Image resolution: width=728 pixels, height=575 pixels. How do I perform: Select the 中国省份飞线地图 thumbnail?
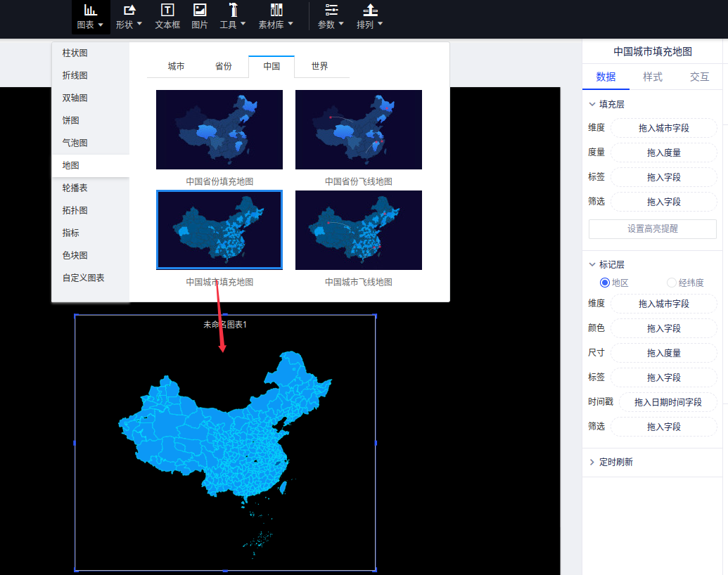[x=359, y=130]
